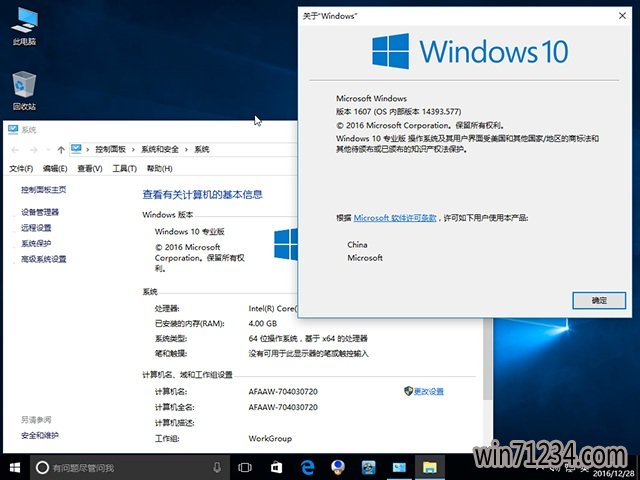This screenshot has width=640, height=480.
Task: Open 安全和维护 link under 另请参阅
Action: point(40,436)
